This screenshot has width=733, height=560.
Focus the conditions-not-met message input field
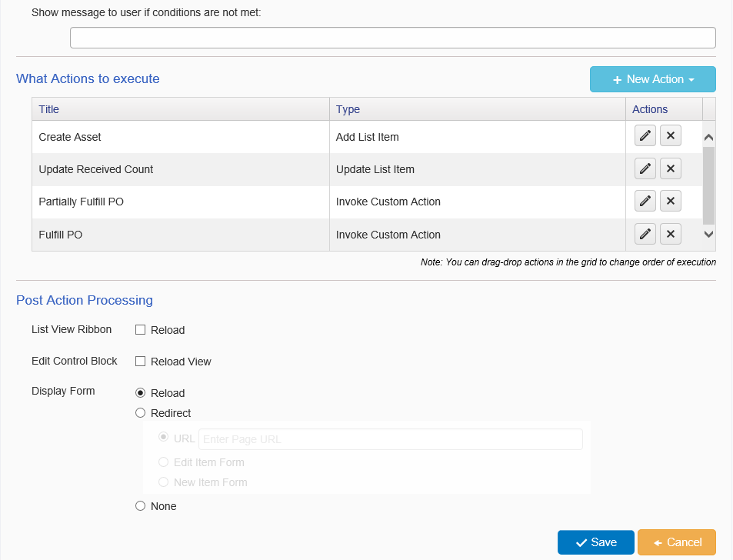[393, 38]
